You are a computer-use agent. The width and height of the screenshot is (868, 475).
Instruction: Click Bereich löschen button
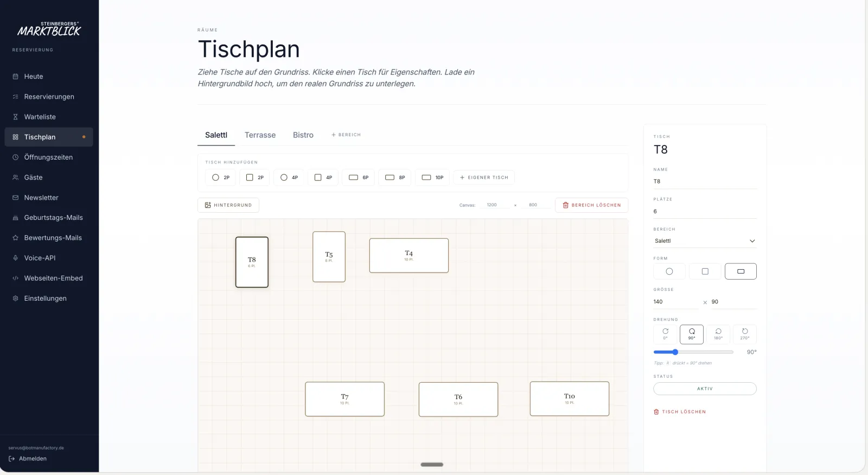point(591,205)
